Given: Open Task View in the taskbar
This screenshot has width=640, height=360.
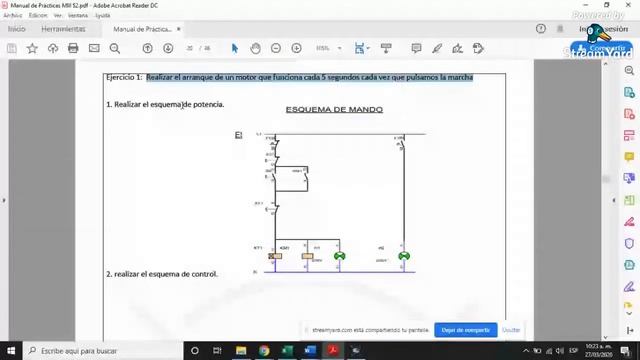Looking at the screenshot, I should (x=217, y=351).
